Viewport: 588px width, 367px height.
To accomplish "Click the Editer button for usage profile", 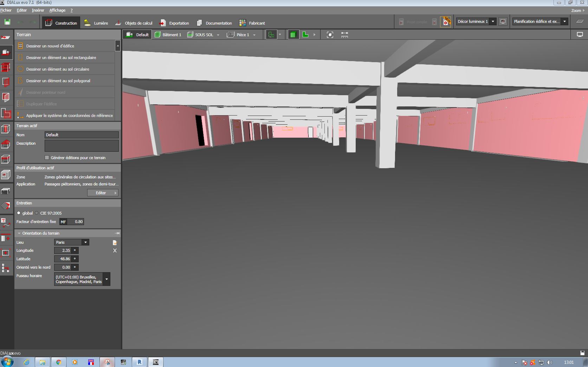I will [x=102, y=193].
